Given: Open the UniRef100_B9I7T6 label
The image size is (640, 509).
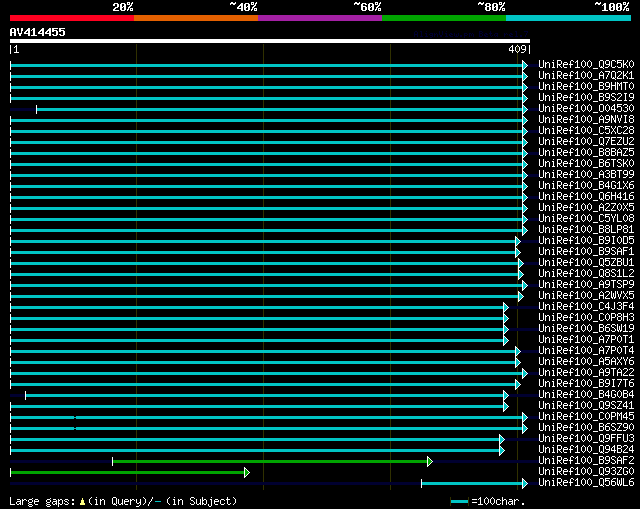Looking at the screenshot, I should tap(586, 384).
